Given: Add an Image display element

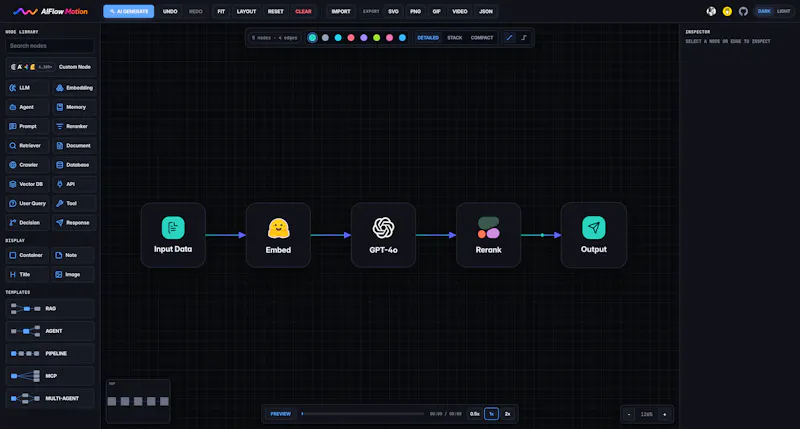Looking at the screenshot, I should [x=74, y=274].
